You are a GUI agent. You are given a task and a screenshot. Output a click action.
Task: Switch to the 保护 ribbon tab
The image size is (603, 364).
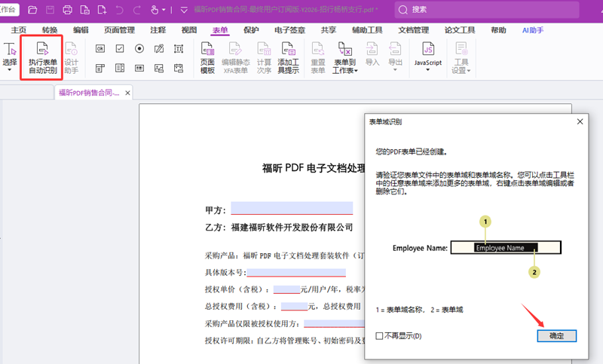[x=251, y=30]
